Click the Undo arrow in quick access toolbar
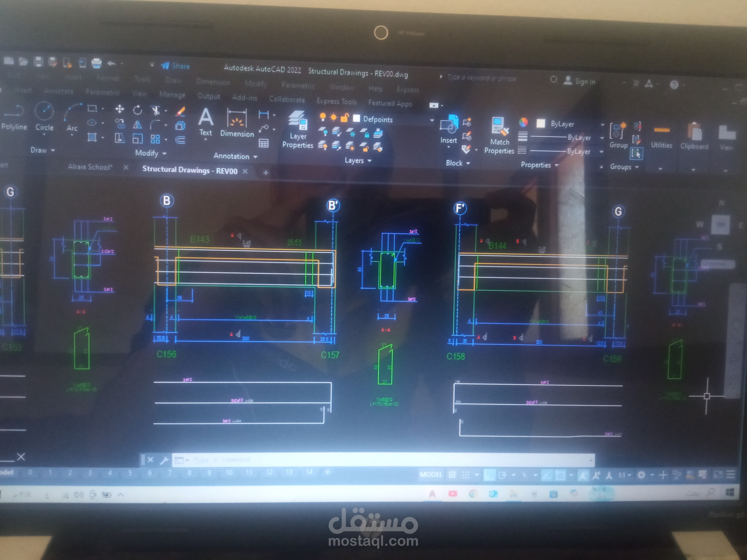The height and width of the screenshot is (560, 747). [111, 64]
